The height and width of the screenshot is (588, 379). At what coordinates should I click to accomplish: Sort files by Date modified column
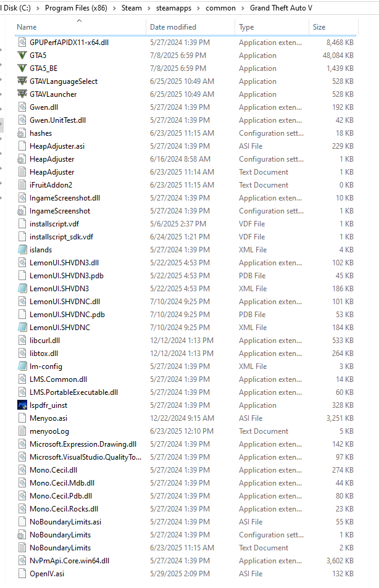tap(190, 27)
